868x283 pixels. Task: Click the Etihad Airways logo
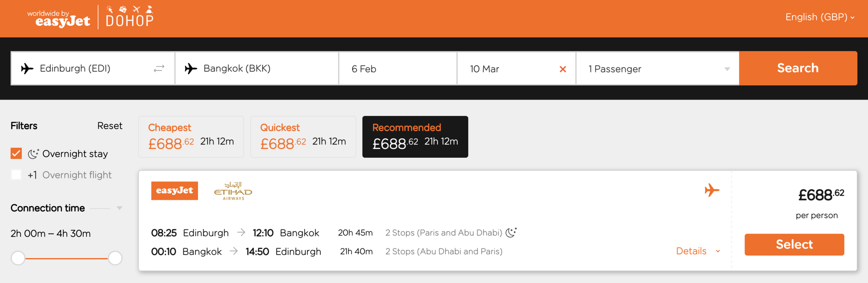233,191
